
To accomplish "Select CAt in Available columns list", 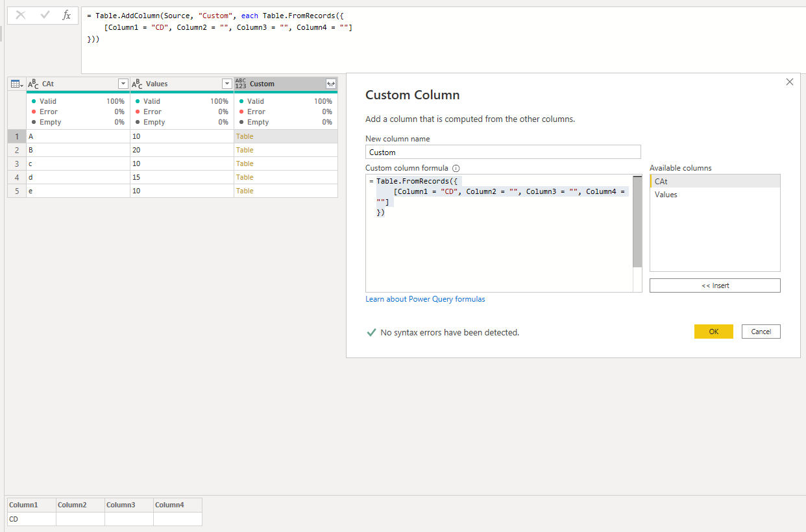I will tap(715, 181).
